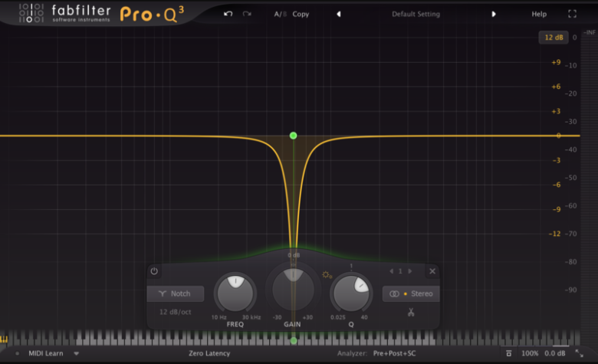598x364 pixels.
Task: Click the +9 scale label
Action: click(556, 62)
